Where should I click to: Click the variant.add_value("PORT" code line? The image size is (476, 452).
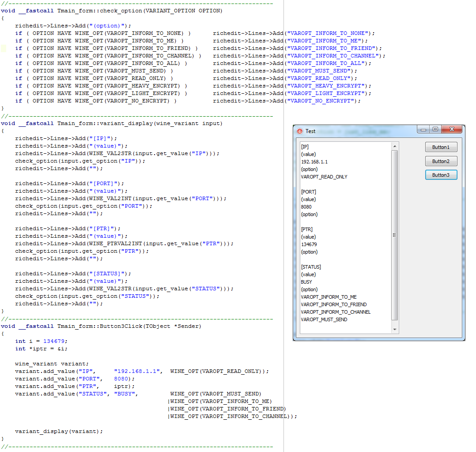(75, 379)
